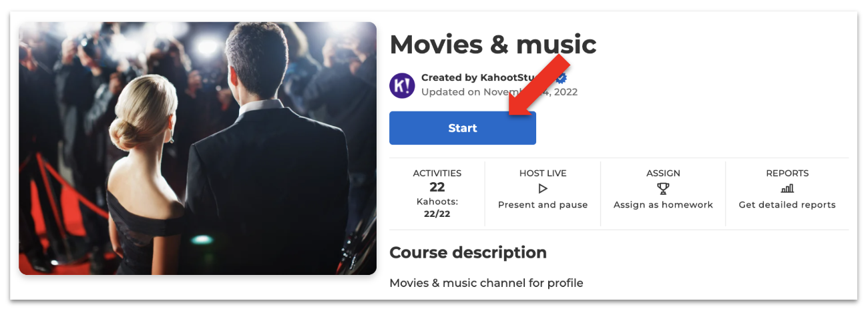868x311 pixels.
Task: Click the Reports bar chart icon
Action: [x=787, y=189]
